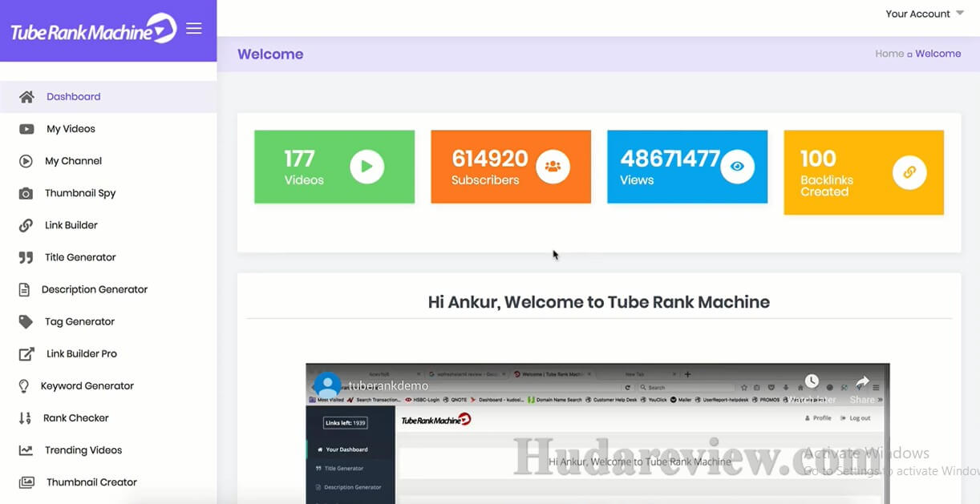The width and height of the screenshot is (980, 504).
Task: Click the My Videos YouTube icon
Action: pos(26,129)
